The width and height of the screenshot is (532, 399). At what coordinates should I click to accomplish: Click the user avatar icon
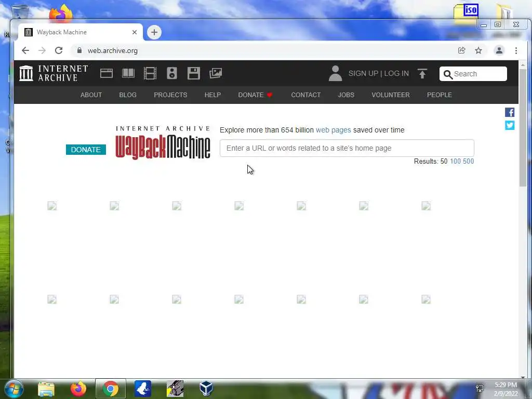(335, 73)
